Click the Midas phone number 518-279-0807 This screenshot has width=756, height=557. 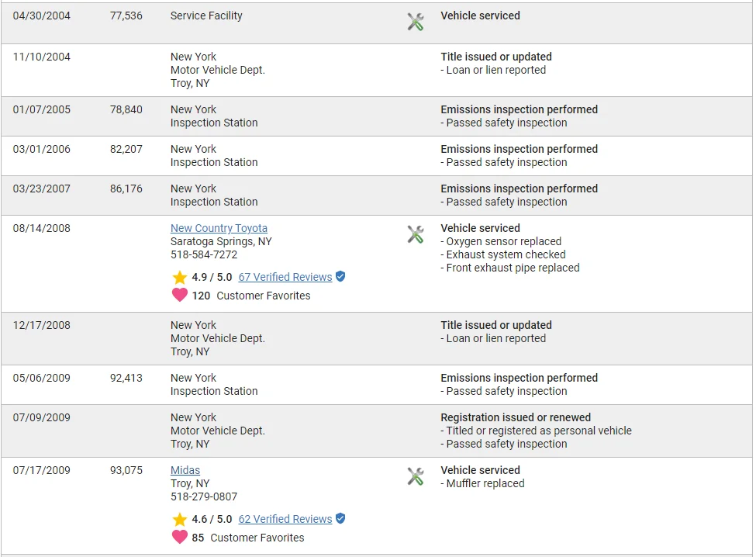pos(204,496)
